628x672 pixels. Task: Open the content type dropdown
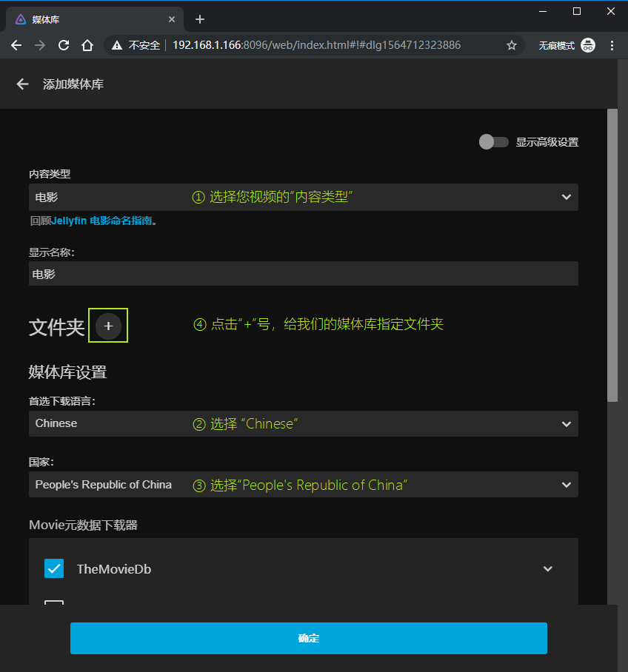tap(303, 197)
